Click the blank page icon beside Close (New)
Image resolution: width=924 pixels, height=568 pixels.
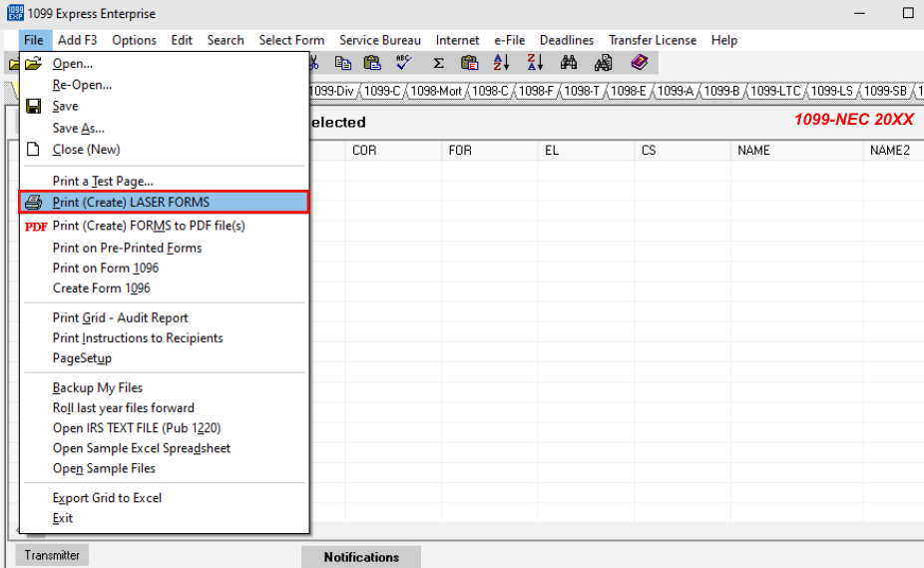(34, 149)
